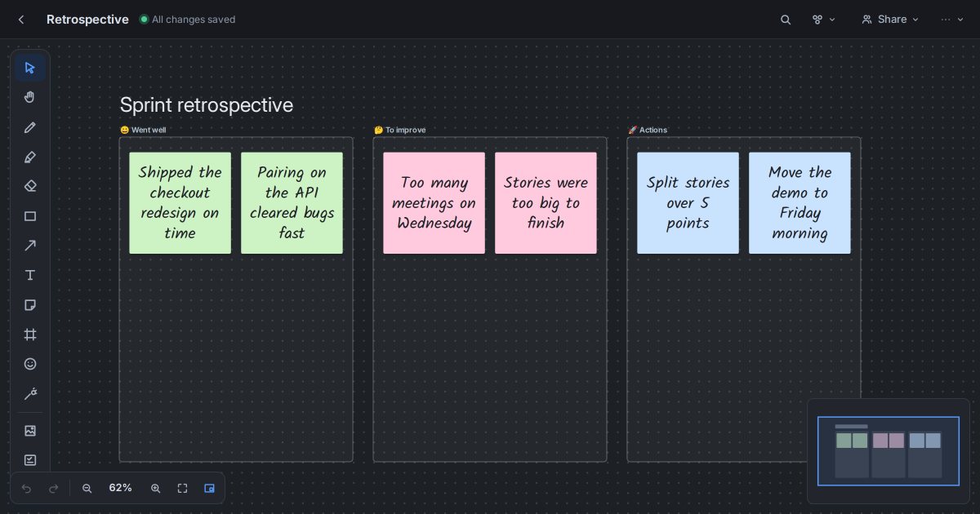Open the apps integrations dropdown
980x514 pixels.
pyautogui.click(x=824, y=20)
